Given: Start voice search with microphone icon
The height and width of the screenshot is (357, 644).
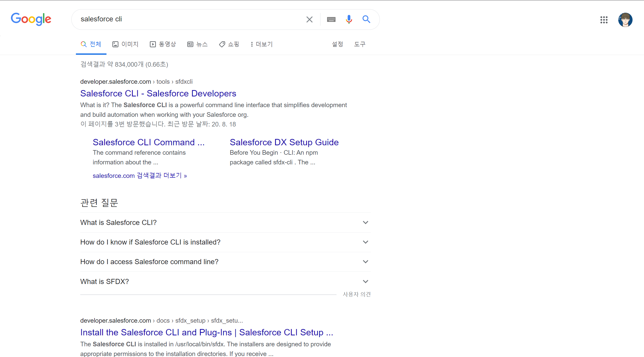Looking at the screenshot, I should 349,19.
